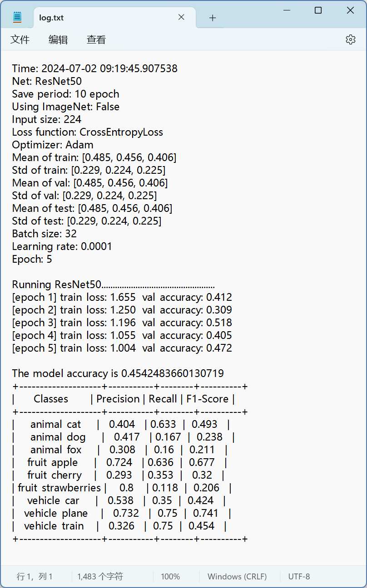The image size is (367, 588).
Task: Open Notepad settings via gear icon
Action: (x=350, y=39)
